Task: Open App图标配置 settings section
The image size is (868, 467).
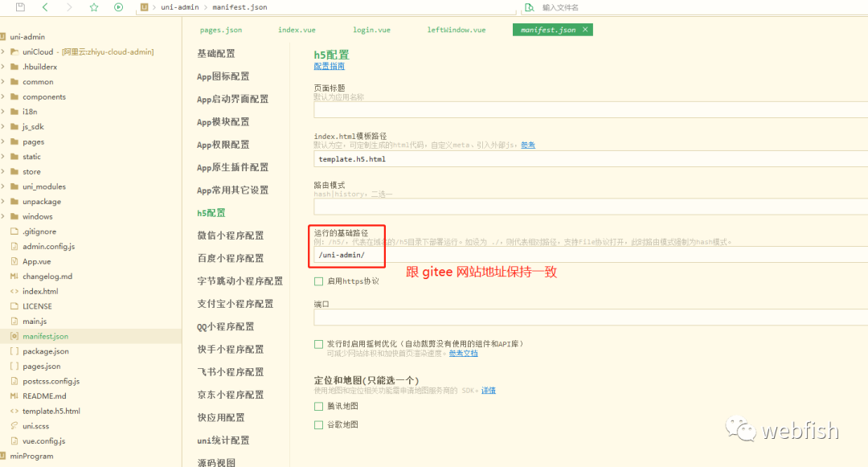Action: pos(223,76)
